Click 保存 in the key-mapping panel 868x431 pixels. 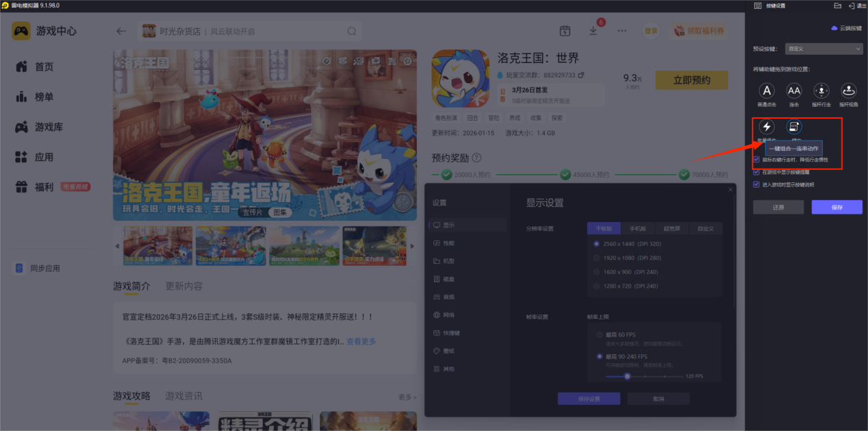(837, 207)
